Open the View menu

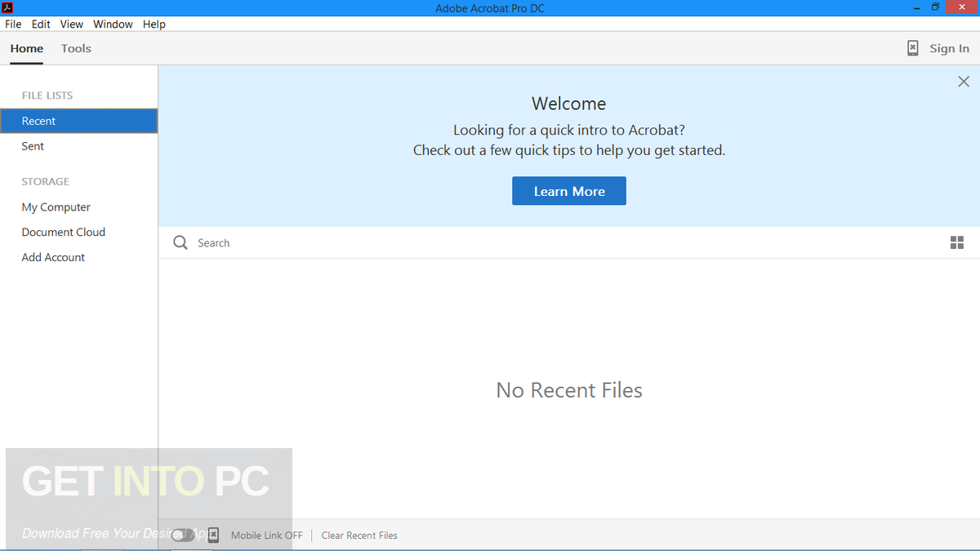pyautogui.click(x=72, y=24)
